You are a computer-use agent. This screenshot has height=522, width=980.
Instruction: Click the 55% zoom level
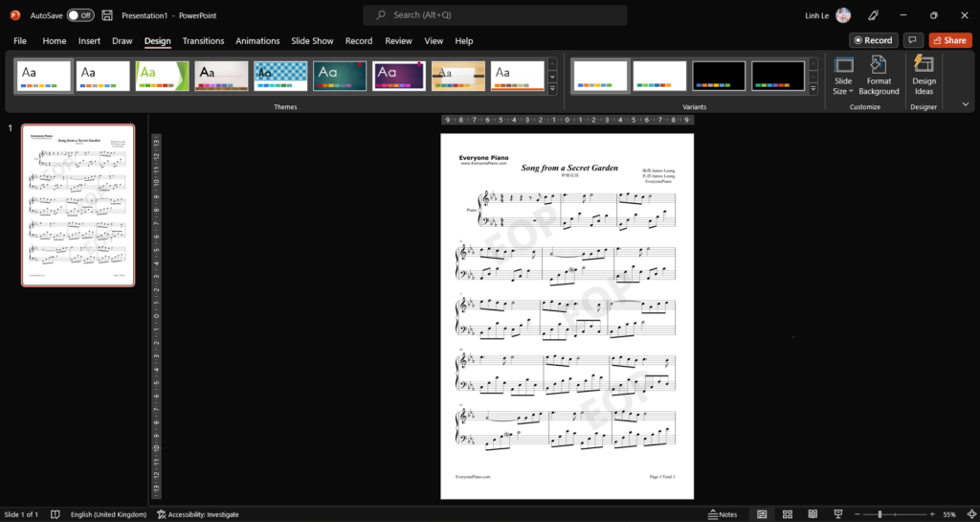pyautogui.click(x=949, y=514)
